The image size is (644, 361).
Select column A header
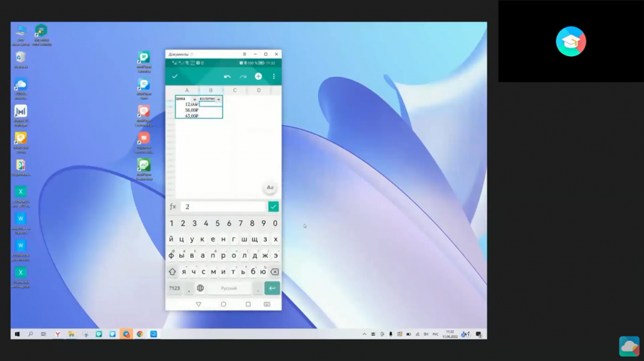pos(187,91)
